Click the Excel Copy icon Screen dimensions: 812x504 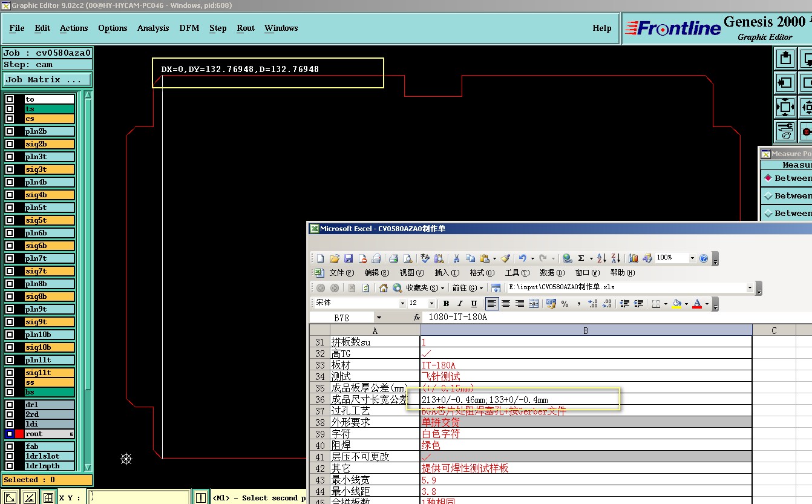(x=471, y=258)
